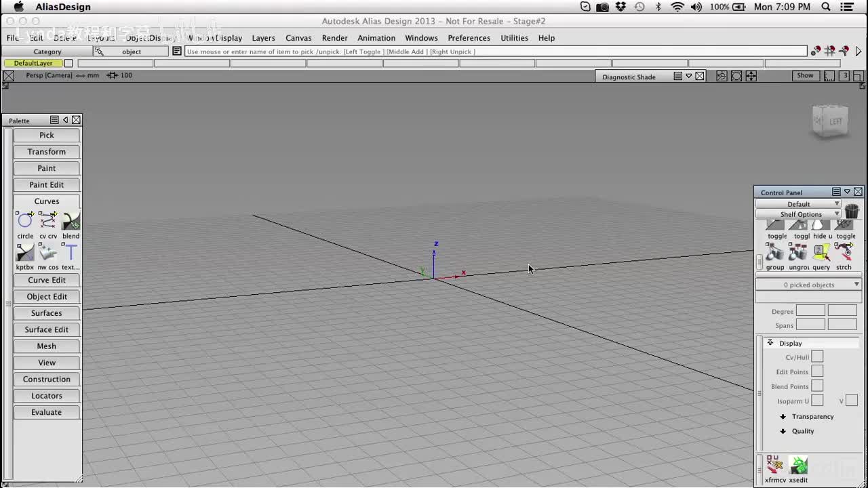Click the curve snap magnet icon
Screen dimensions: 868x488
844,51
